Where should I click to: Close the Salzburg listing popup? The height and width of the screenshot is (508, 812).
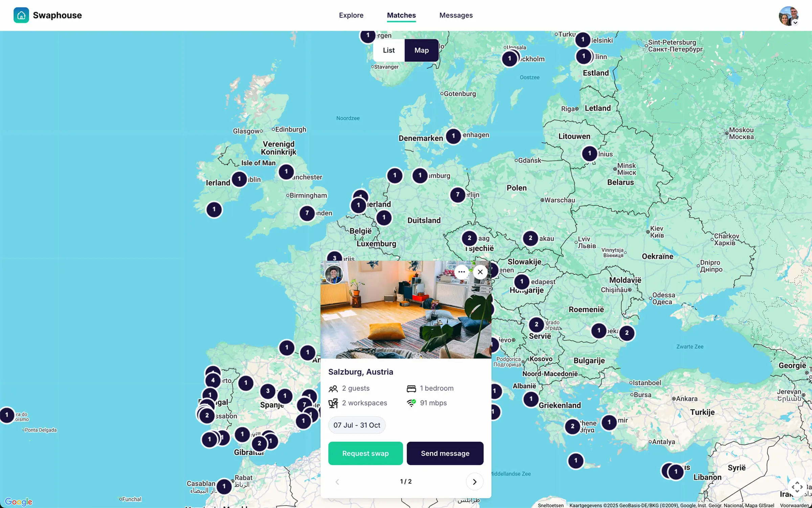point(480,272)
